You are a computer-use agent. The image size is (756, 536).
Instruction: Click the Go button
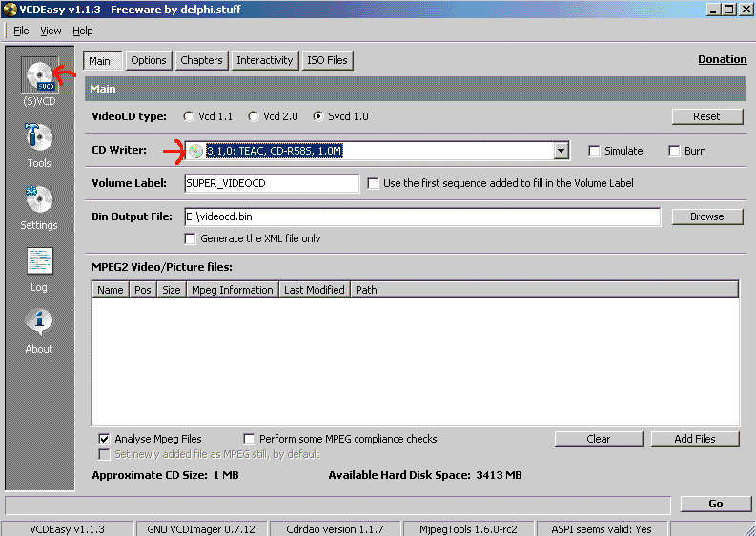pyautogui.click(x=716, y=504)
